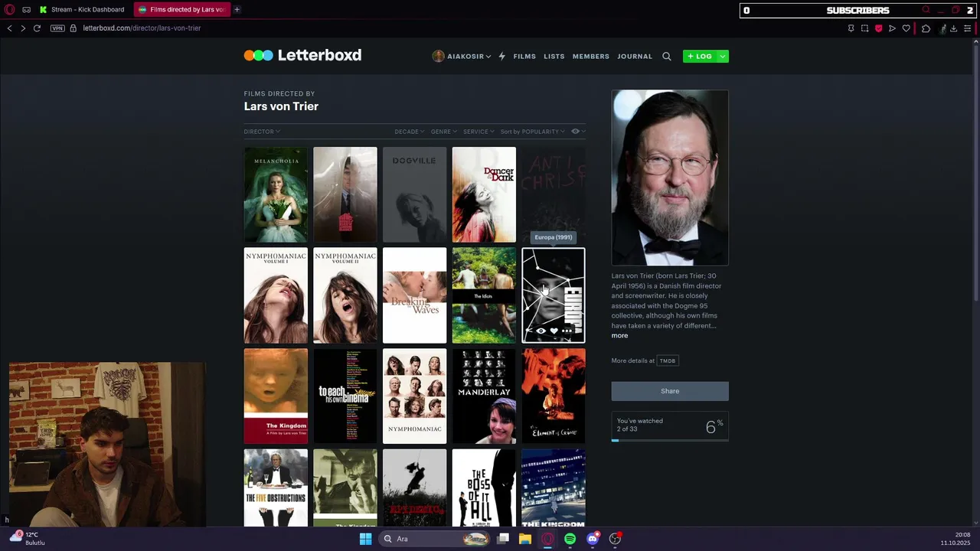Take a snapshot with the capture icon
The height and width of the screenshot is (551, 980).
click(864, 28)
